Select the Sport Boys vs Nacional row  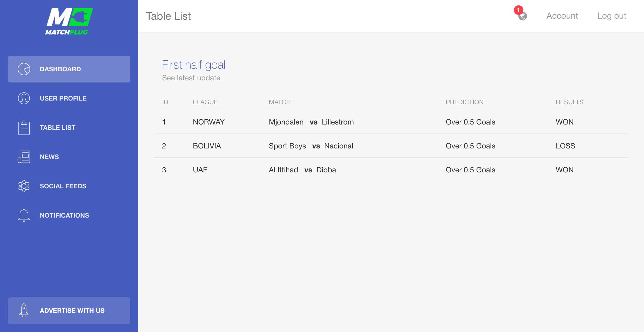(391, 146)
